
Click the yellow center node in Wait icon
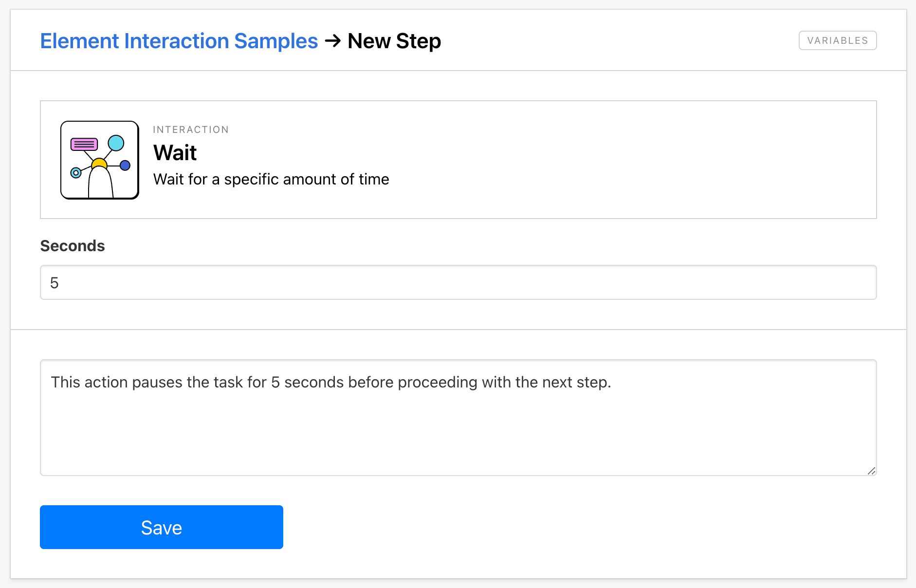[x=99, y=163]
